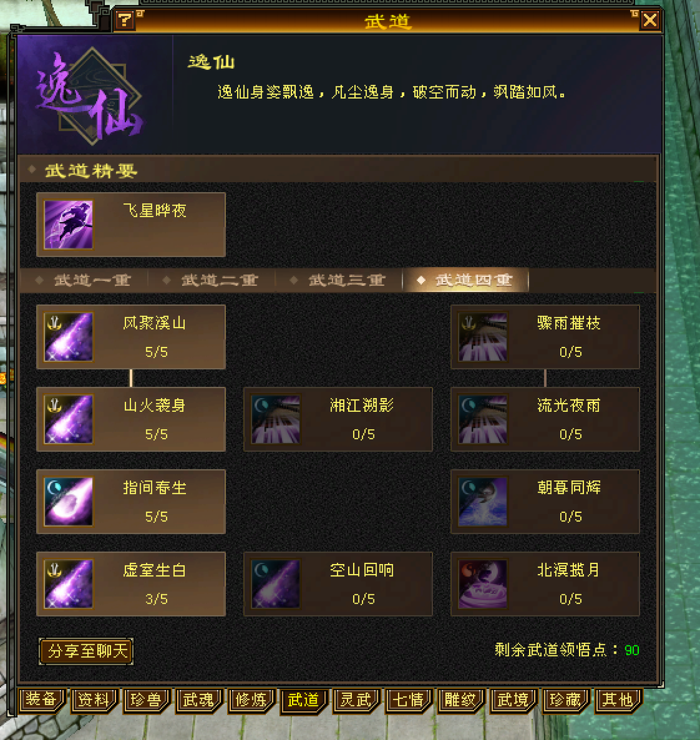This screenshot has width=700, height=740.
Task: Click the 分享至聊天 button
Action: pyautogui.click(x=86, y=651)
